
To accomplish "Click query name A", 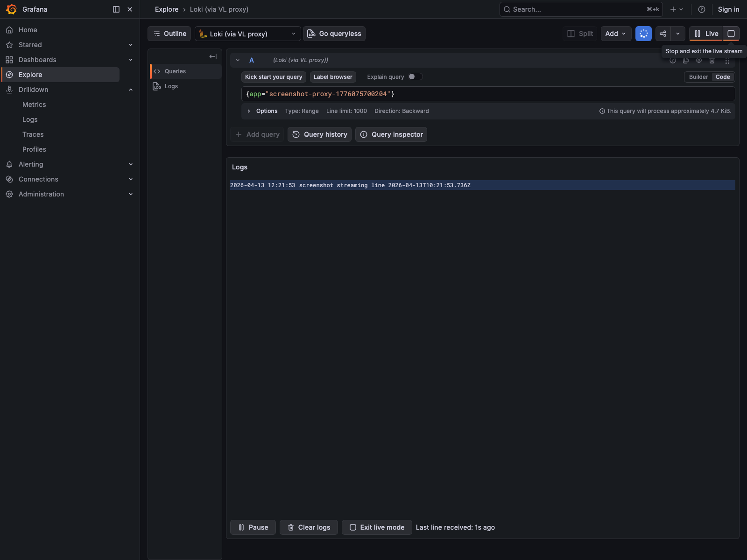I will [252, 60].
